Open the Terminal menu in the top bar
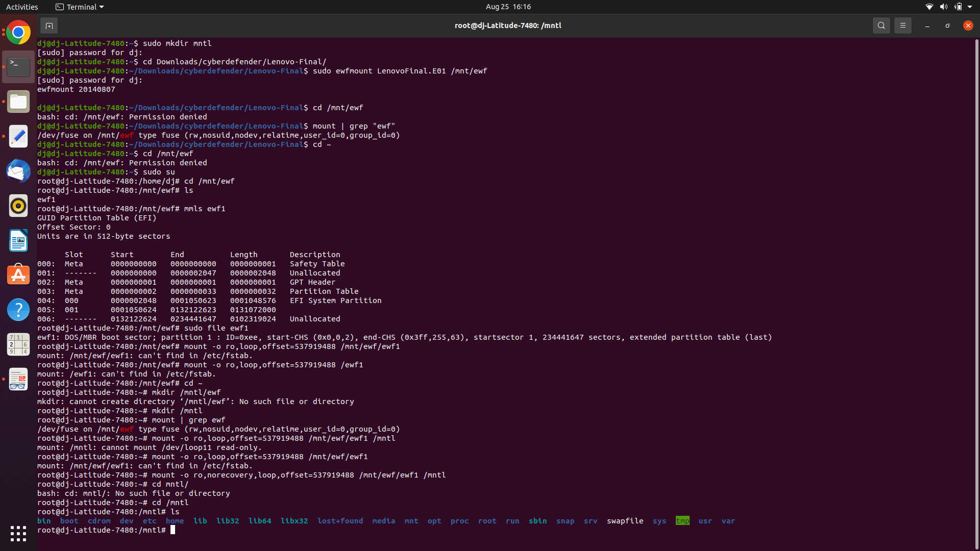The height and width of the screenshot is (551, 980). coord(79,7)
